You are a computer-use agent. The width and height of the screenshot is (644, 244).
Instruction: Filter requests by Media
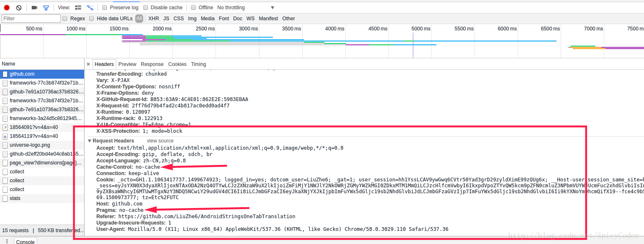[x=207, y=19]
